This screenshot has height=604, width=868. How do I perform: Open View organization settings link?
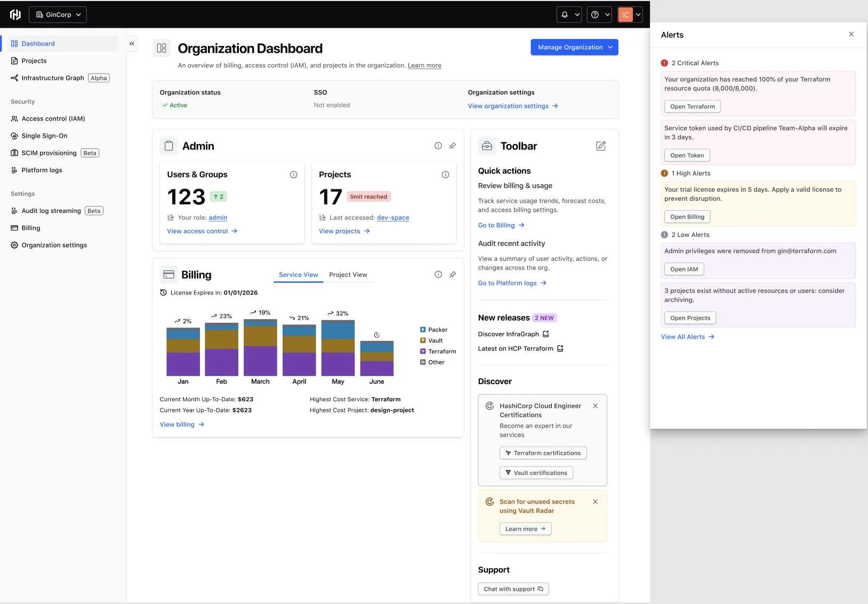click(x=513, y=106)
